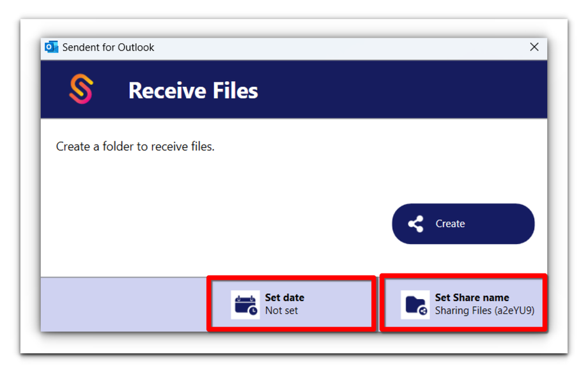Click the 'Create a folder to receive files.' text
The height and width of the screenshot is (375, 588).
[x=135, y=146]
